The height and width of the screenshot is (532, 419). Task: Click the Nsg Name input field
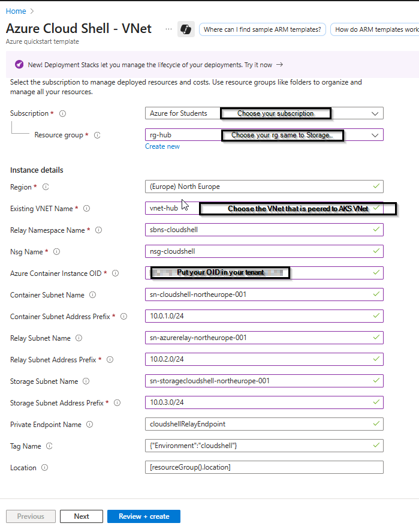(x=264, y=251)
